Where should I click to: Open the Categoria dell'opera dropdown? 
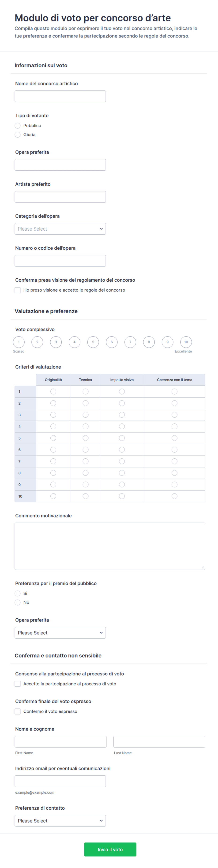tap(60, 229)
